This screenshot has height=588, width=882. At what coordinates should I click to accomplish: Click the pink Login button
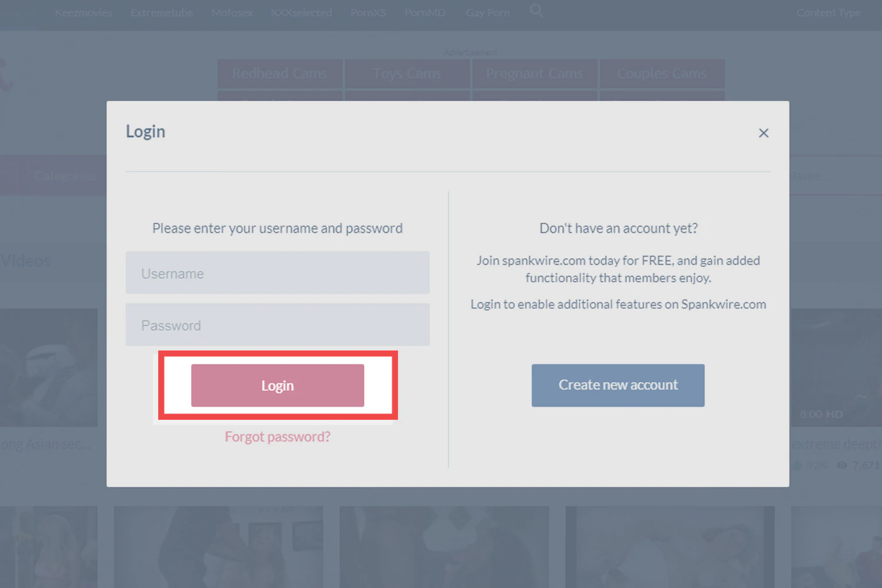(x=278, y=385)
